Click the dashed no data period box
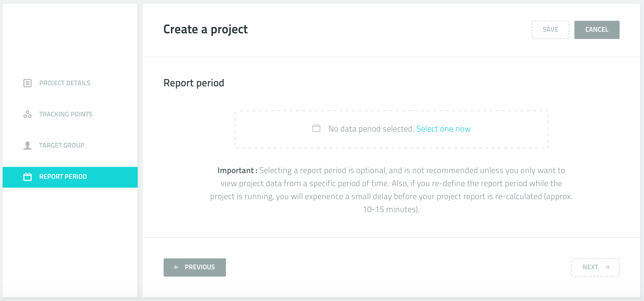The height and width of the screenshot is (301, 644). tap(392, 129)
